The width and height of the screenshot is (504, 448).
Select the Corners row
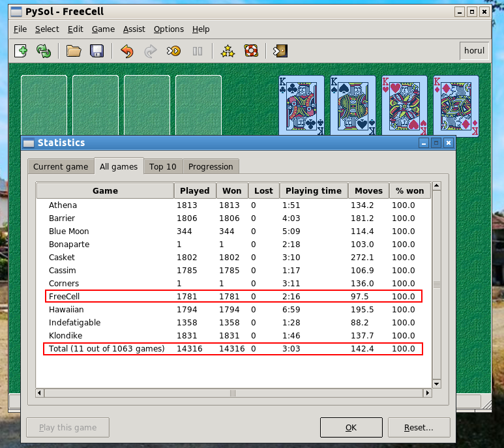pyautogui.click(x=233, y=284)
